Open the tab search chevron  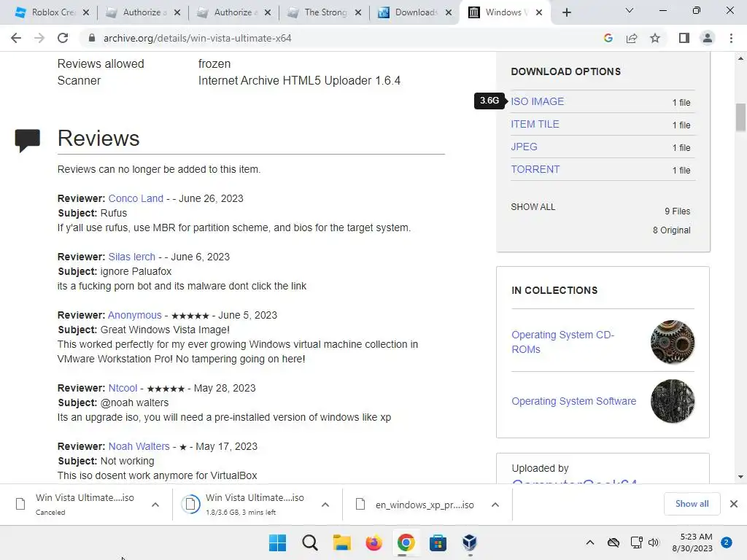pos(630,10)
